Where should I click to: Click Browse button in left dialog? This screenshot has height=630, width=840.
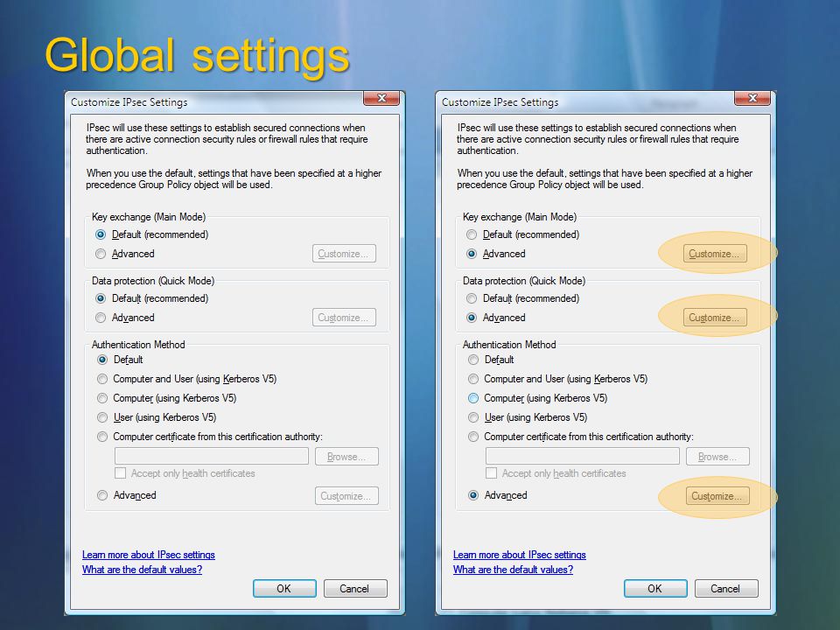[x=346, y=457]
